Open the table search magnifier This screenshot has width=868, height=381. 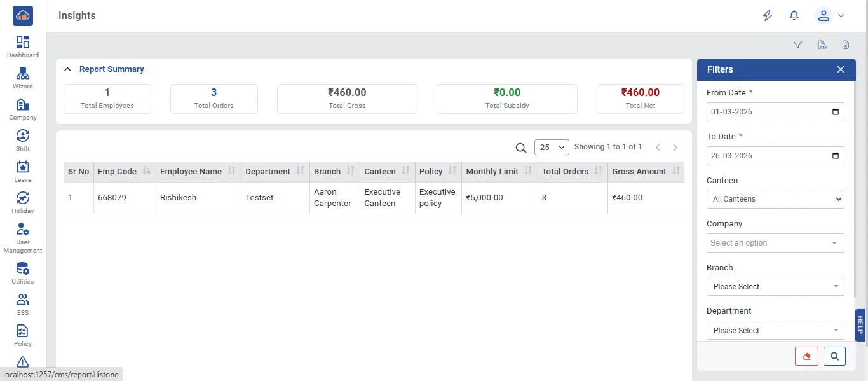pos(521,148)
